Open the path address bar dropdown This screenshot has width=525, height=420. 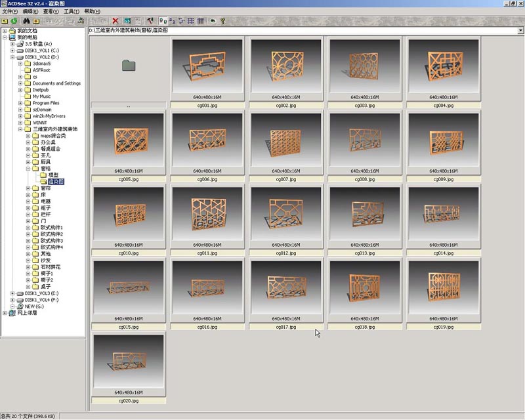coord(520,31)
